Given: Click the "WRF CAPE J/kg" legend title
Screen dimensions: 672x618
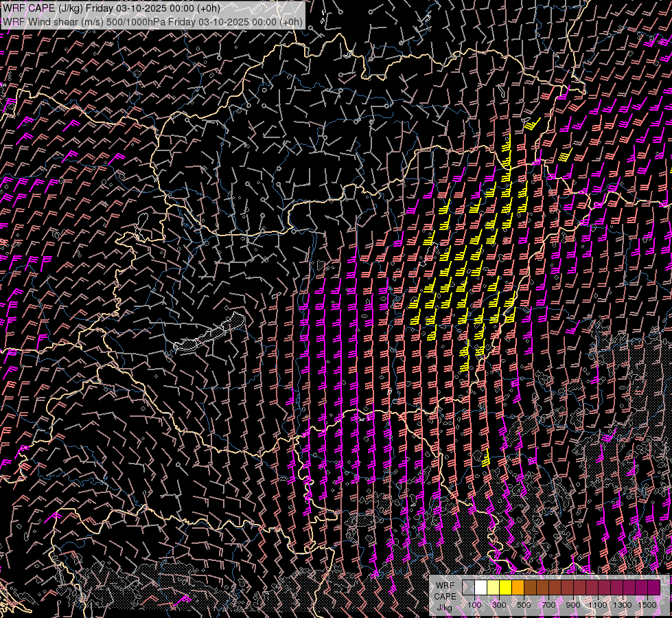Looking at the screenshot, I should tap(444, 596).
